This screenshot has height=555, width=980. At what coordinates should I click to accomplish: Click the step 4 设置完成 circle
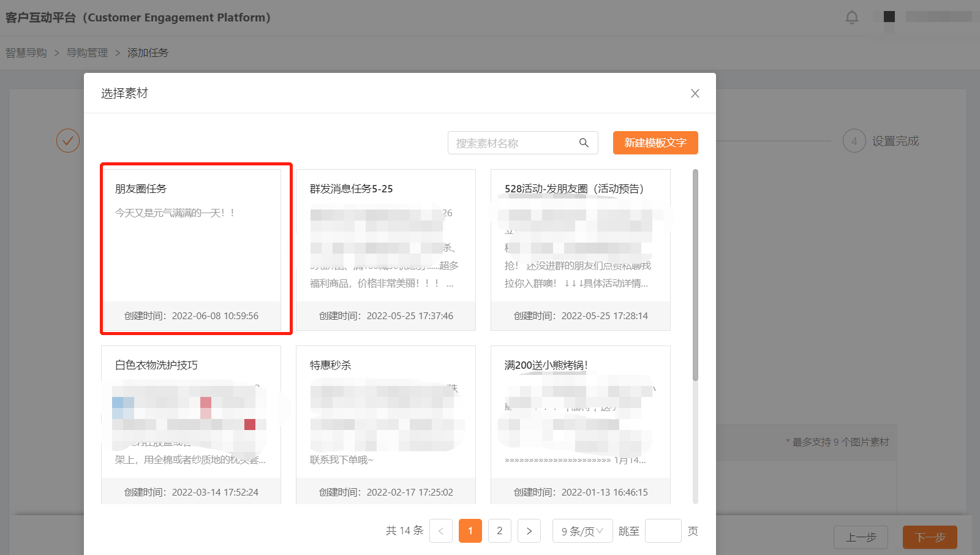(854, 141)
